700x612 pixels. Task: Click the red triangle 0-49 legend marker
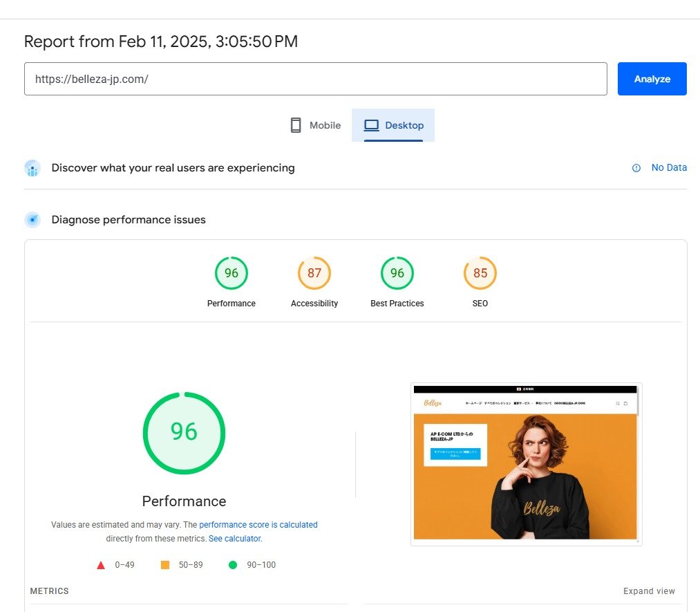click(100, 564)
